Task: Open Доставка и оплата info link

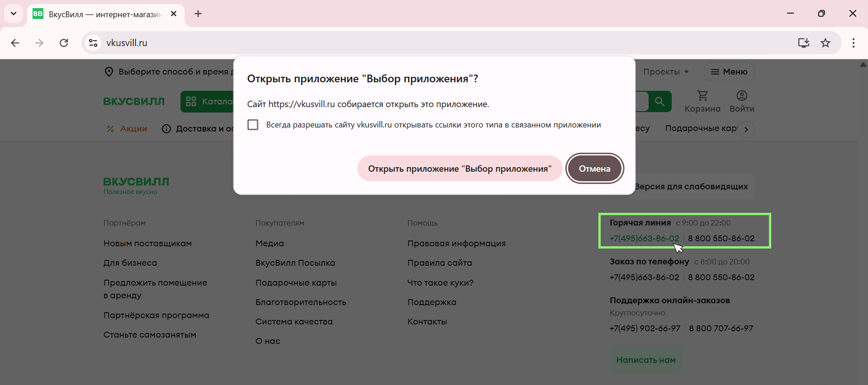Action: point(198,129)
